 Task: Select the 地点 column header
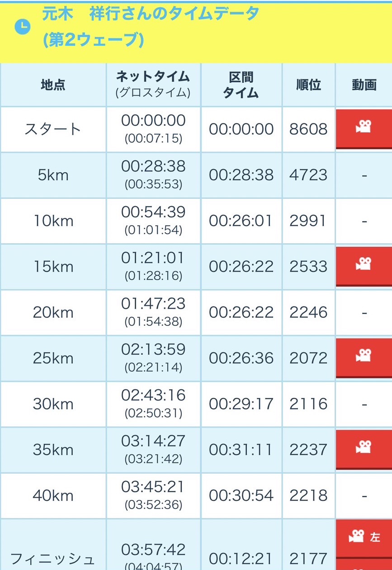[53, 85]
